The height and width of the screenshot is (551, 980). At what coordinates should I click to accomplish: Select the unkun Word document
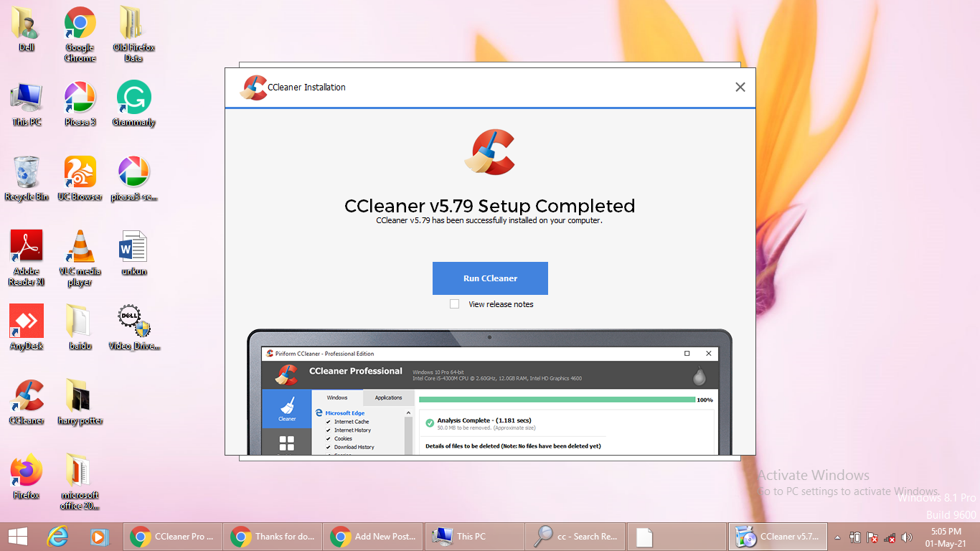(x=133, y=253)
